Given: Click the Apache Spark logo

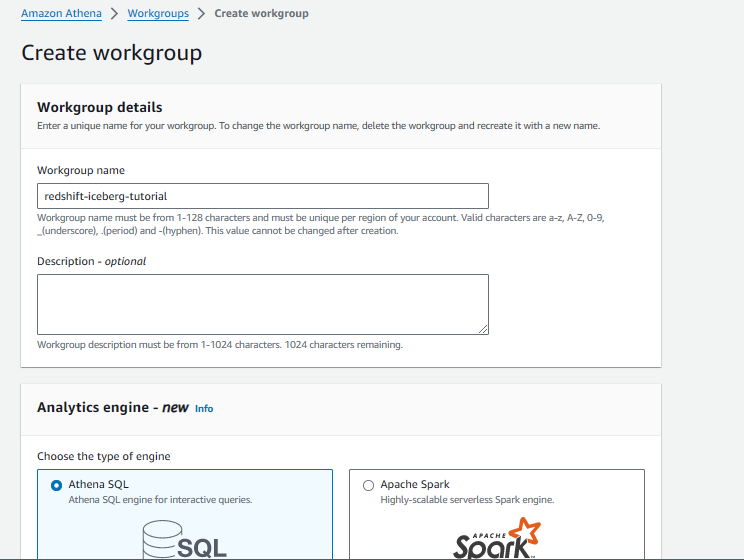Looking at the screenshot, I should tap(497, 538).
